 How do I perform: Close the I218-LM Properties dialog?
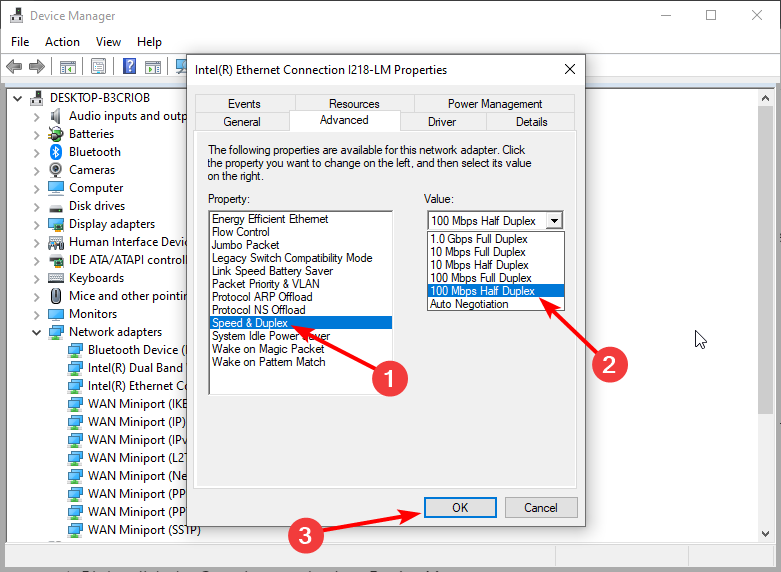pyautogui.click(x=570, y=69)
